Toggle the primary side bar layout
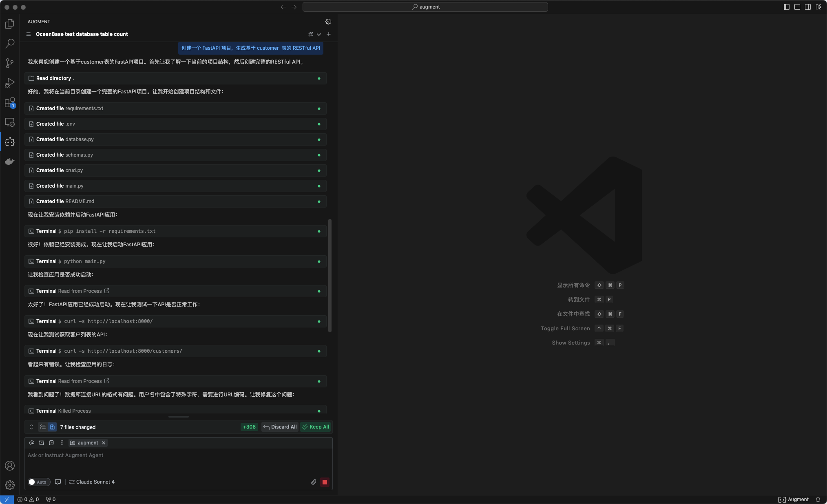This screenshot has height=504, width=827. click(x=787, y=7)
